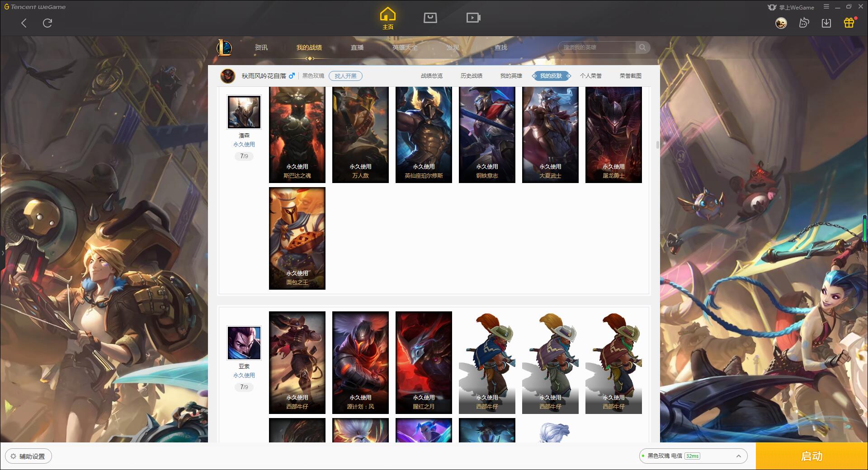This screenshot has height=470, width=868.
Task: Open the 历史战绩 tab
Action: tap(472, 76)
